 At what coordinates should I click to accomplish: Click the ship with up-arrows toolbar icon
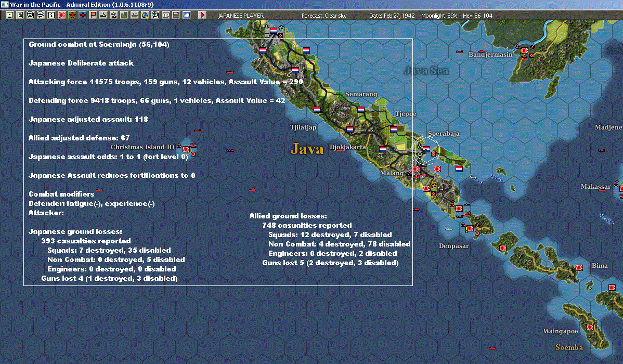(134, 15)
